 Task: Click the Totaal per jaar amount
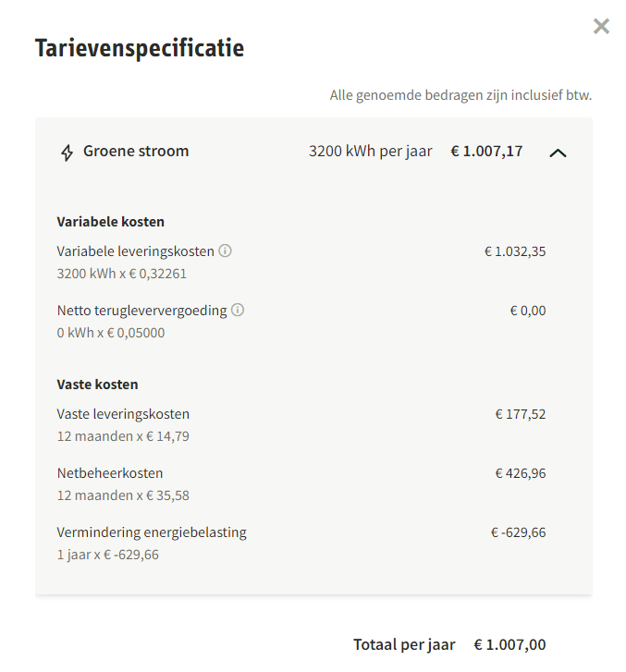(509, 644)
